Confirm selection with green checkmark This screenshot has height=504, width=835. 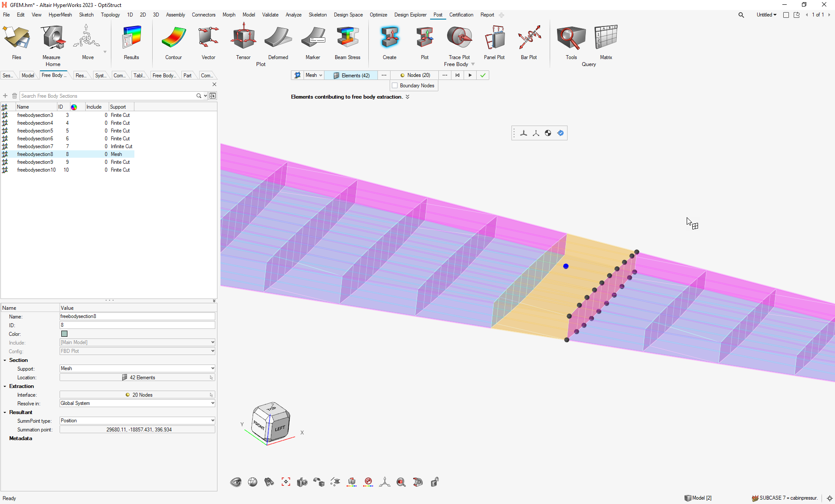[x=483, y=75]
